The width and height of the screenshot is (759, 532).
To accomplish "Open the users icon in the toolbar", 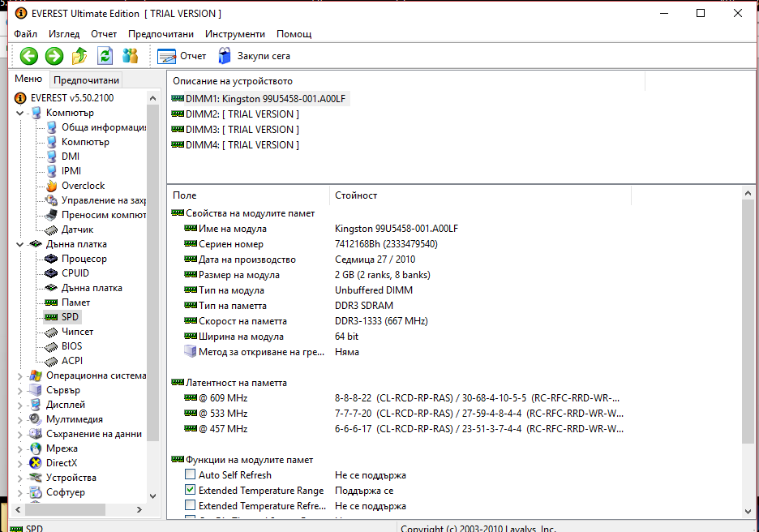I will [130, 56].
